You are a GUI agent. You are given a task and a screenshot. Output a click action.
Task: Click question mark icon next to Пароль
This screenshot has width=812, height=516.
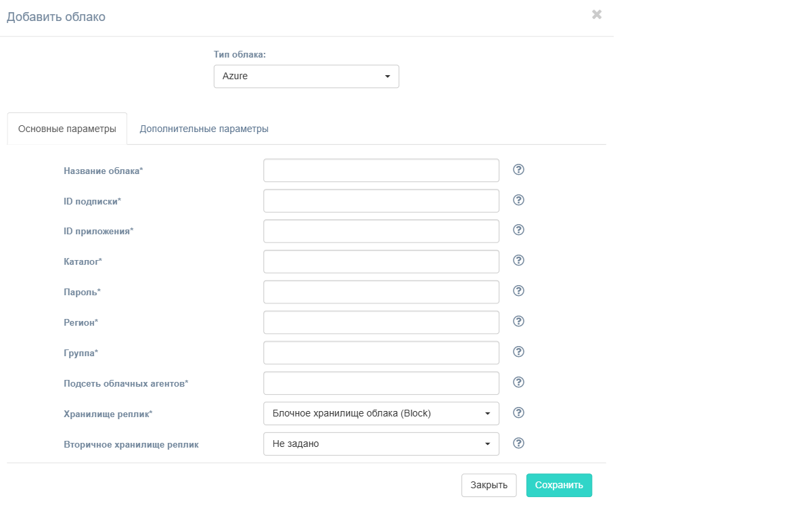519,291
